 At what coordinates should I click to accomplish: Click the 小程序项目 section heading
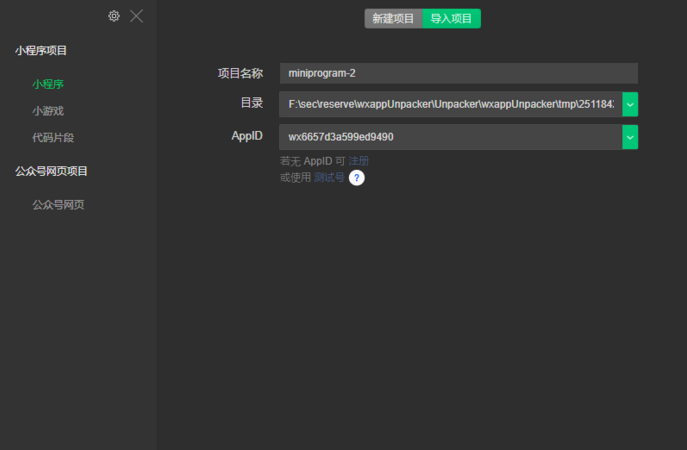click(41, 50)
